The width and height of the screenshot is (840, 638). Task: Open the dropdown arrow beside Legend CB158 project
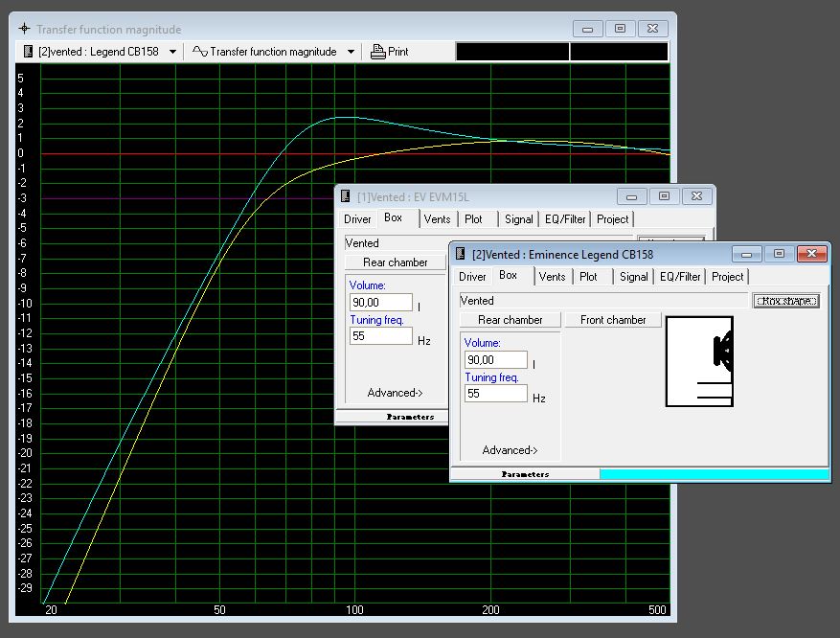coord(172,52)
